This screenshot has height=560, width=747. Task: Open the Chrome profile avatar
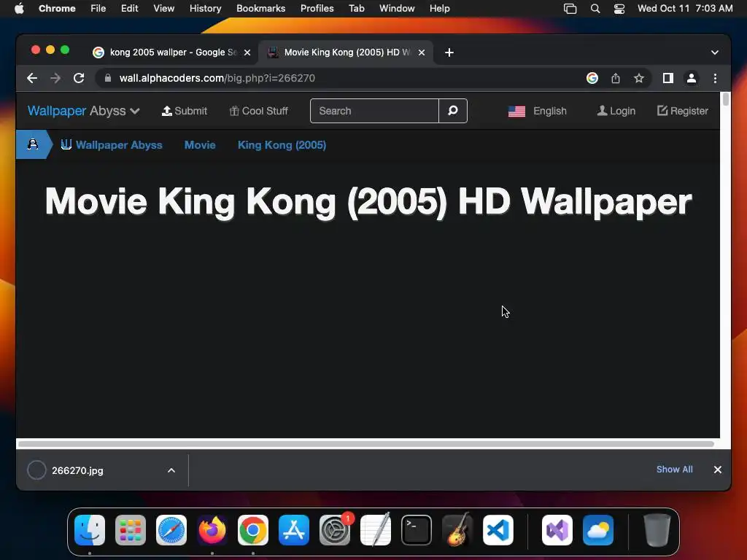pos(692,78)
